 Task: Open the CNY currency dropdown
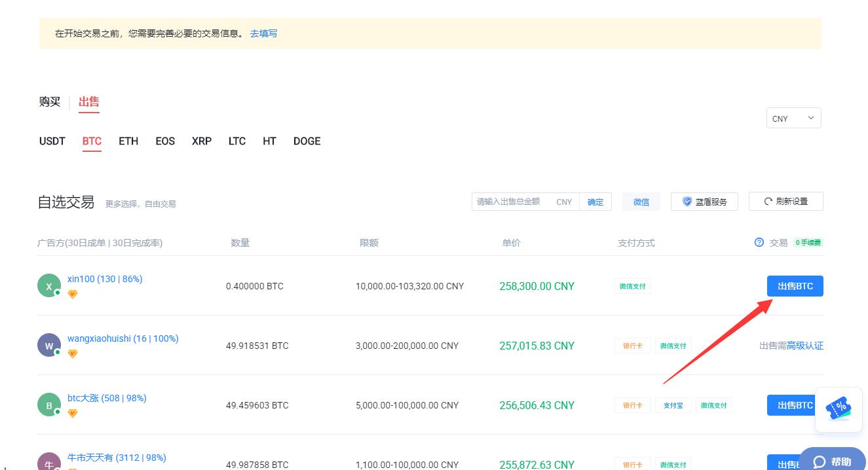[793, 118]
